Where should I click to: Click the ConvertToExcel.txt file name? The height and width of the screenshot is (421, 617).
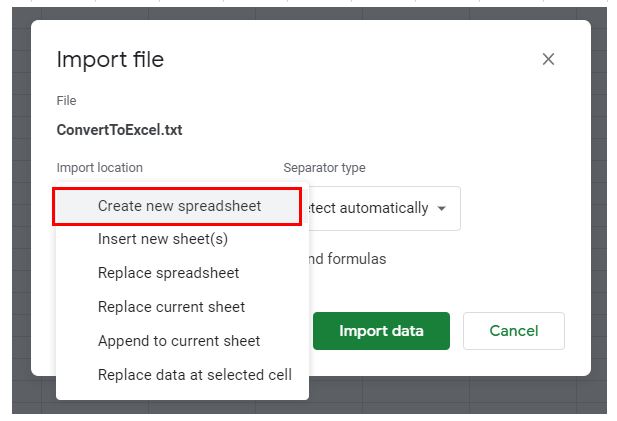tap(119, 130)
